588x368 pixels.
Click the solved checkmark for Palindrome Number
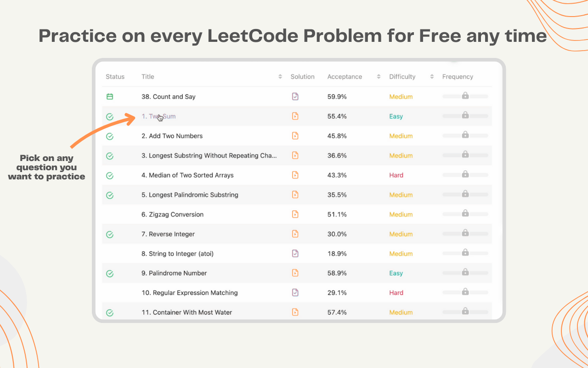point(110,273)
